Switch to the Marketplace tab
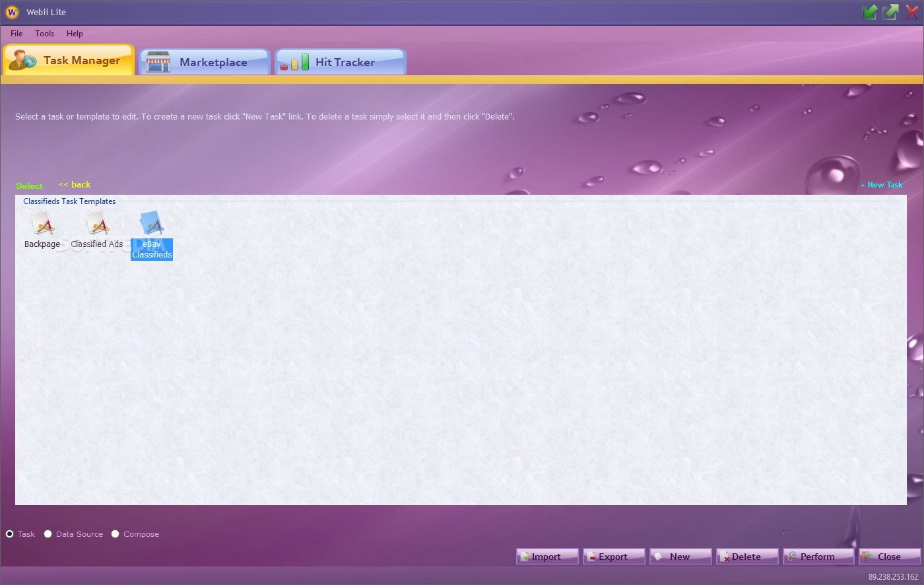924x585 pixels. 205,62
